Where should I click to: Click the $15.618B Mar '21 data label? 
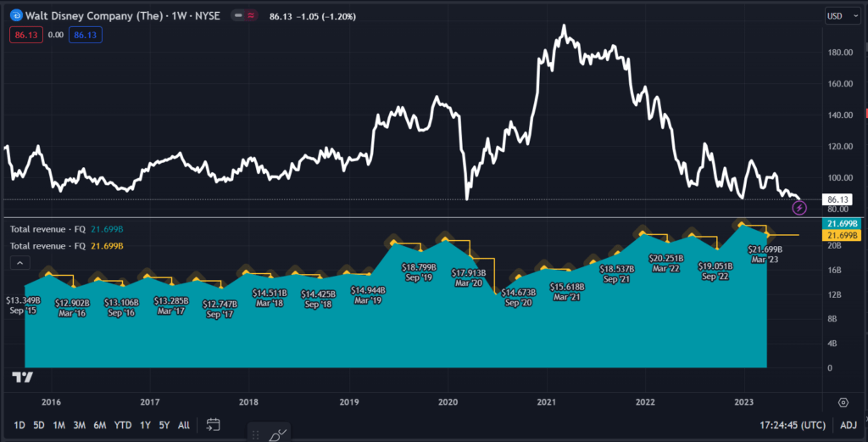tap(567, 292)
